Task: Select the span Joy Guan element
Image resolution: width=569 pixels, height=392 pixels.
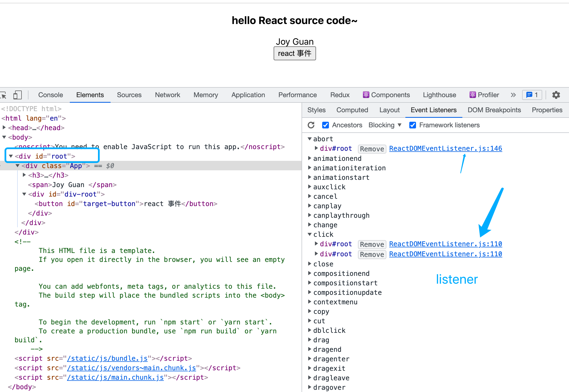Action: 72,185
